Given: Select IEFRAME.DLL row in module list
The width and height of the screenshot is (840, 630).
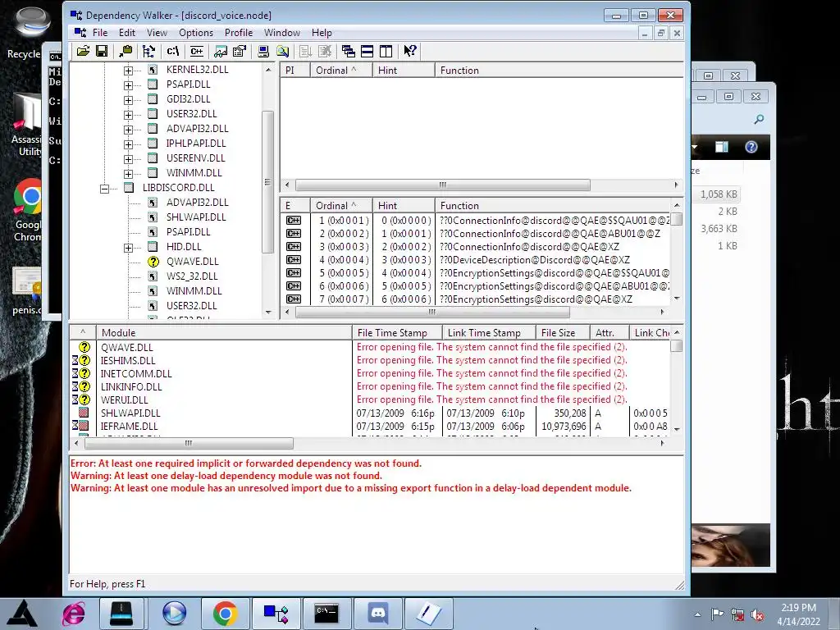Looking at the screenshot, I should point(370,427).
